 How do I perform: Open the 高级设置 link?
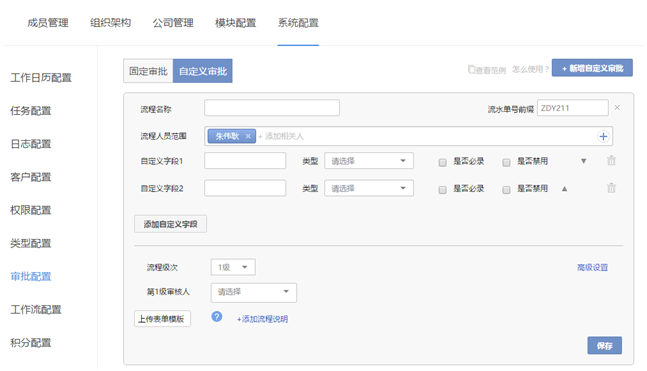coord(593,267)
